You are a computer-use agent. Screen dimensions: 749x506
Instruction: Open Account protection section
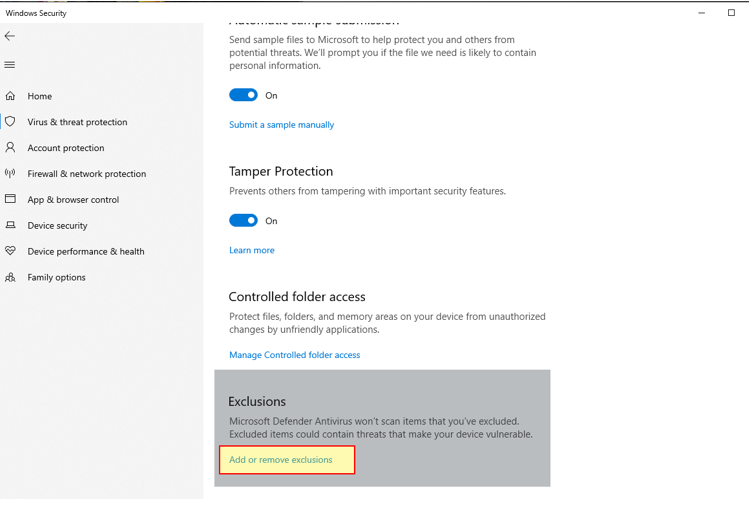(x=66, y=148)
